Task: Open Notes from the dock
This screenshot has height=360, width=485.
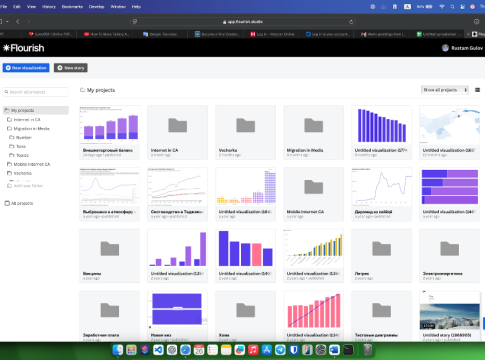Action: (226, 350)
